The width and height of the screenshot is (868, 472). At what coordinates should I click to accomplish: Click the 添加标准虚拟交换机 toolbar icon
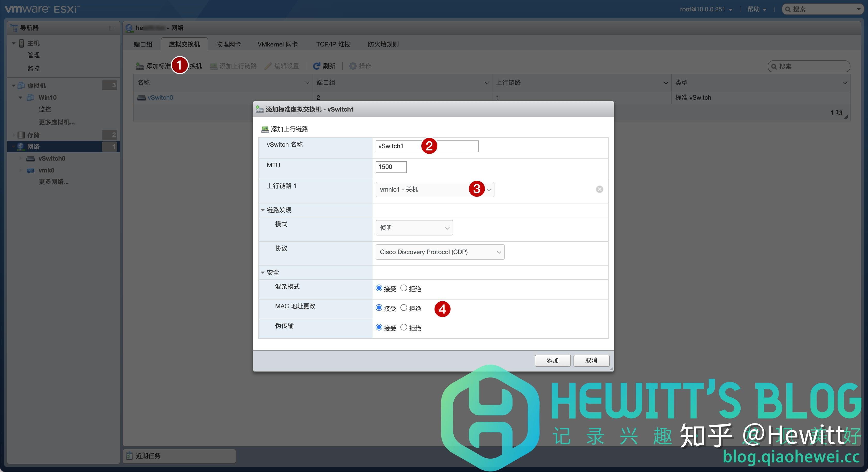point(139,66)
